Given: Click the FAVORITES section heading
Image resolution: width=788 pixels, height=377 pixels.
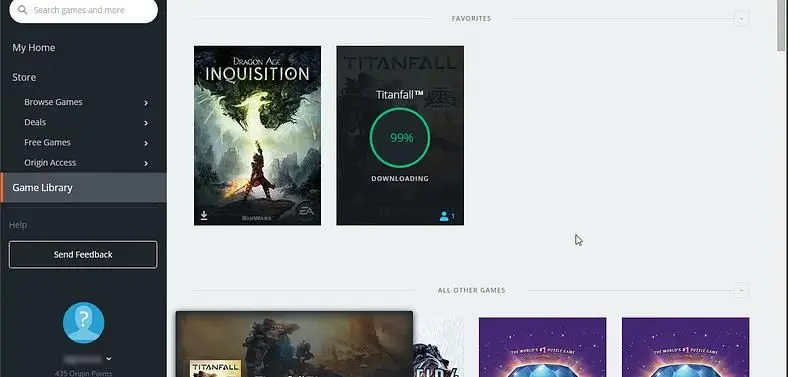Looking at the screenshot, I should point(471,19).
